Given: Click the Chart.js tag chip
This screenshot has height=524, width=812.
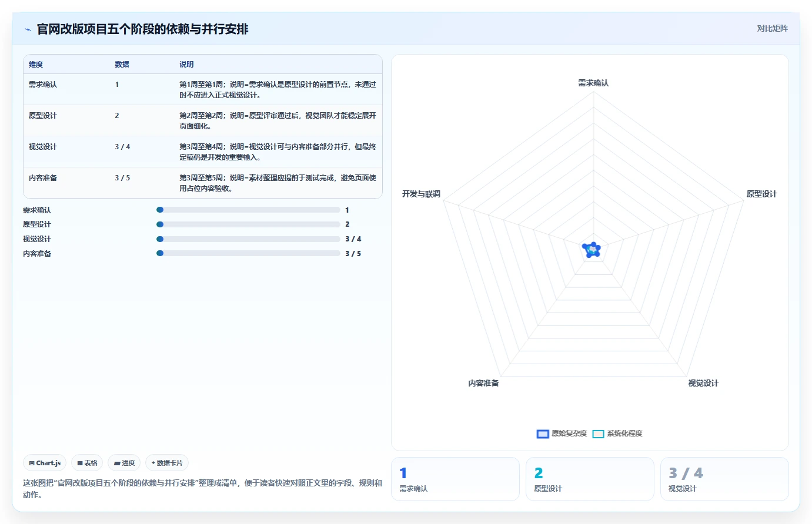Looking at the screenshot, I should tap(45, 463).
